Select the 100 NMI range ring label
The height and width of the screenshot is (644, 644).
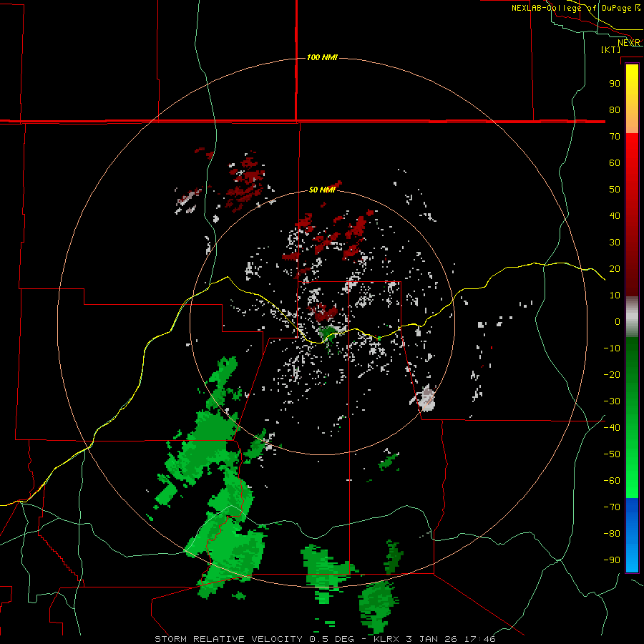[322, 57]
